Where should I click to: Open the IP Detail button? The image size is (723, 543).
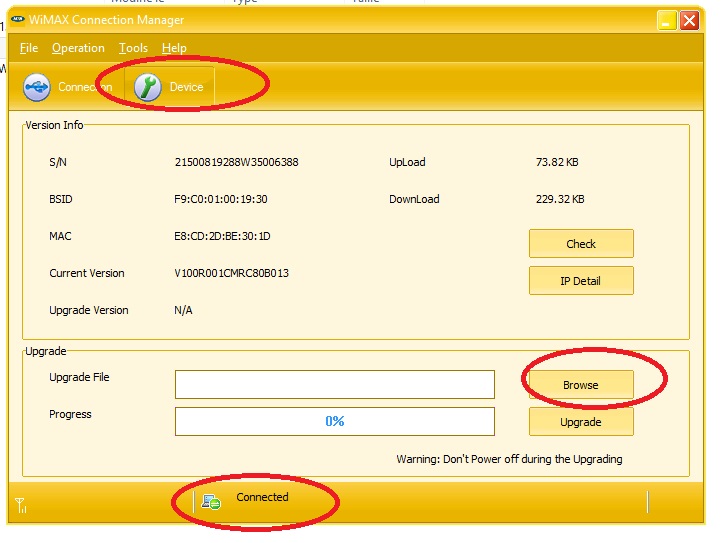pyautogui.click(x=581, y=280)
